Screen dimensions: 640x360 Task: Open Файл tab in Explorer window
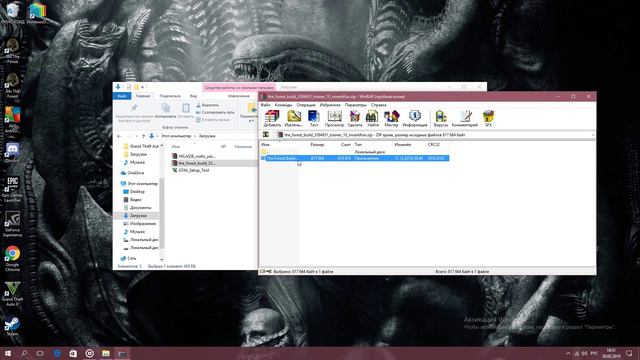click(122, 96)
